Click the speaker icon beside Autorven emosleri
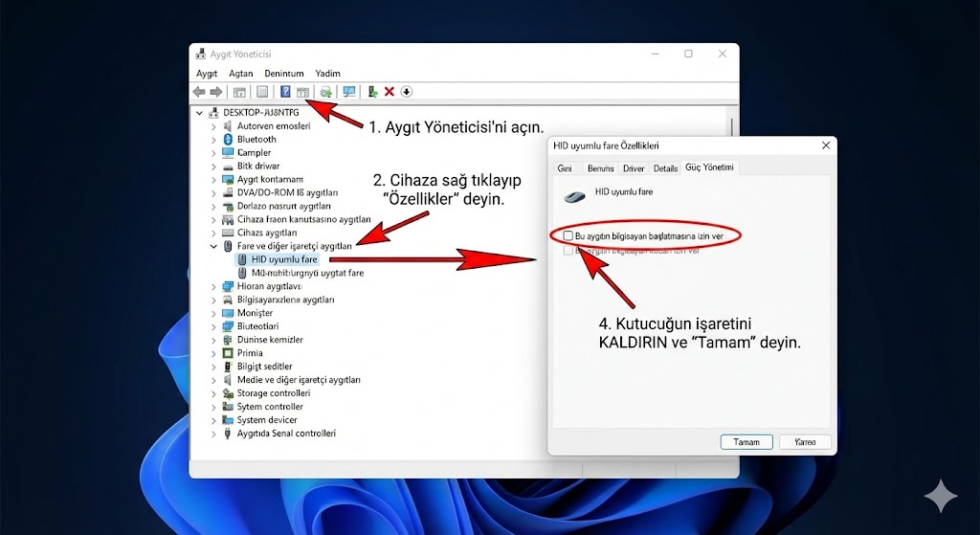 228,125
